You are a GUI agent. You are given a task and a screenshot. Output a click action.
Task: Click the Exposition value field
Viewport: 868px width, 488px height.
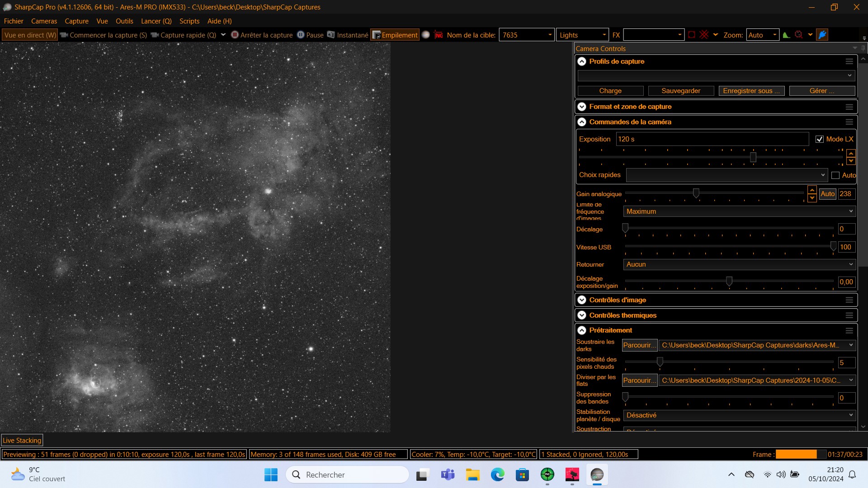[712, 139]
